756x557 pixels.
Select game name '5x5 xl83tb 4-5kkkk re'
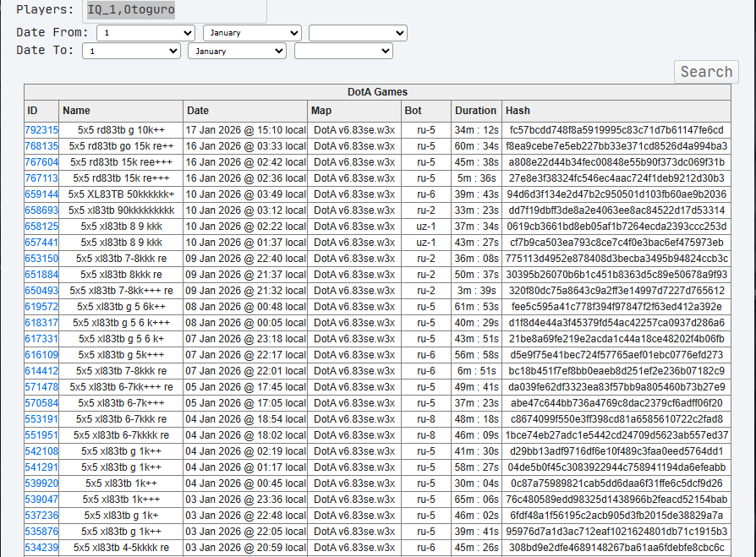[x=121, y=548]
